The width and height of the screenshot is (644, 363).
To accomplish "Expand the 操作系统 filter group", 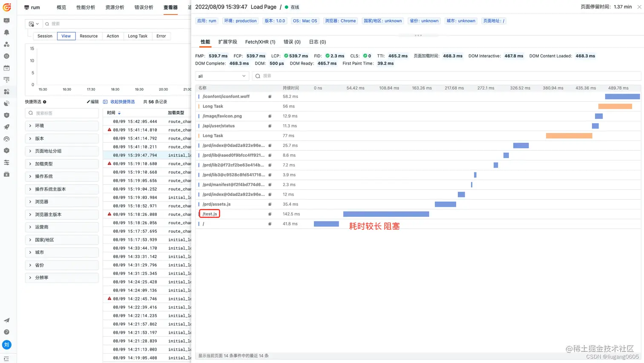I will [62, 176].
